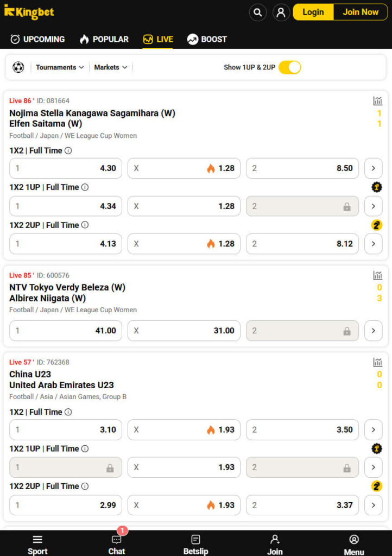Select odds 4.30 for Nojima Stella win

(x=66, y=168)
